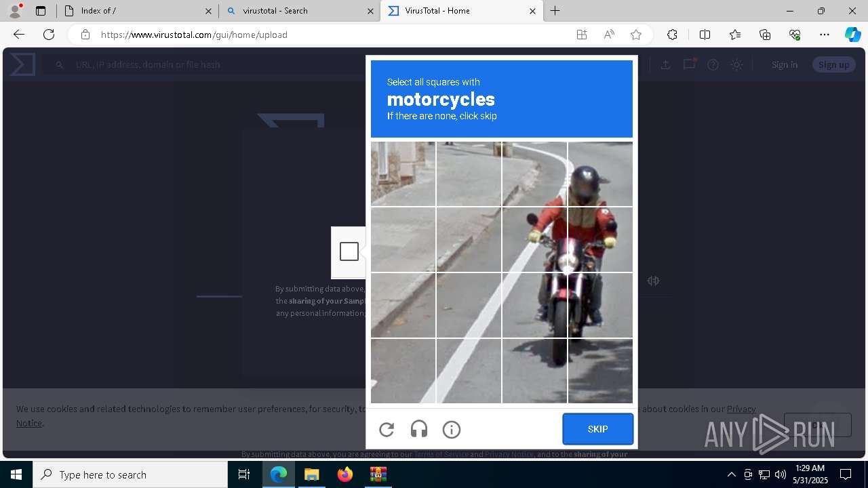
Task: Open the taskbar clock and calendar
Action: [x=810, y=474]
